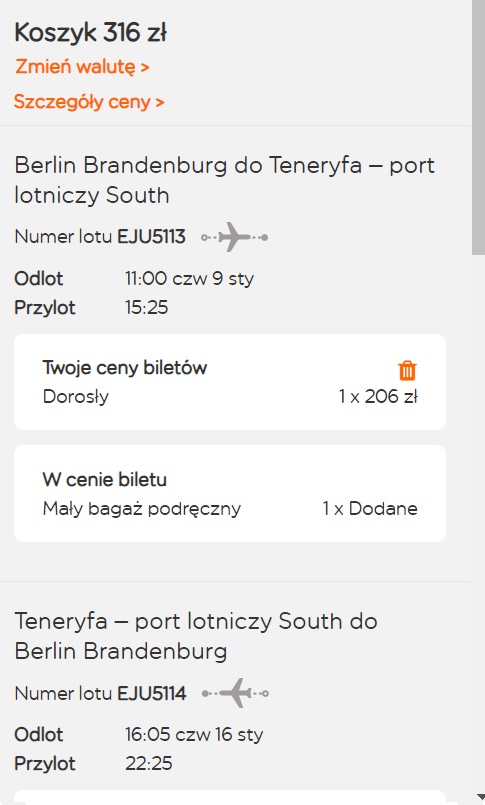Click Berlin Brandenburg do Teneryfa route title
The image size is (485, 805).
pos(224,180)
